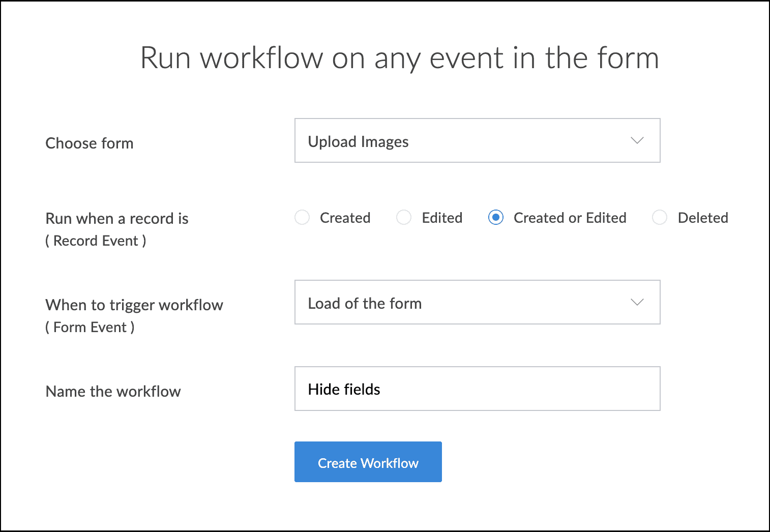
Task: Select the Edited radio button
Action: pos(404,218)
